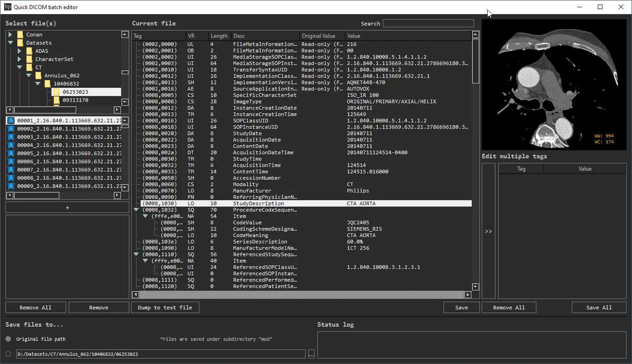
Task: Click the bp app icon in the title bar
Action: tap(7, 7)
